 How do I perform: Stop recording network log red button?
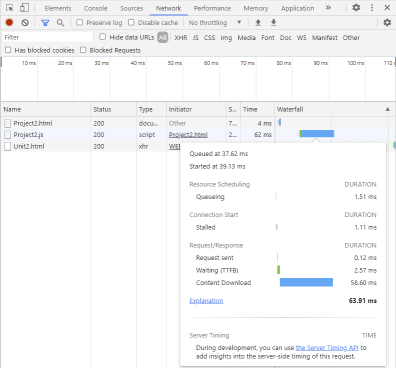coord(9,22)
